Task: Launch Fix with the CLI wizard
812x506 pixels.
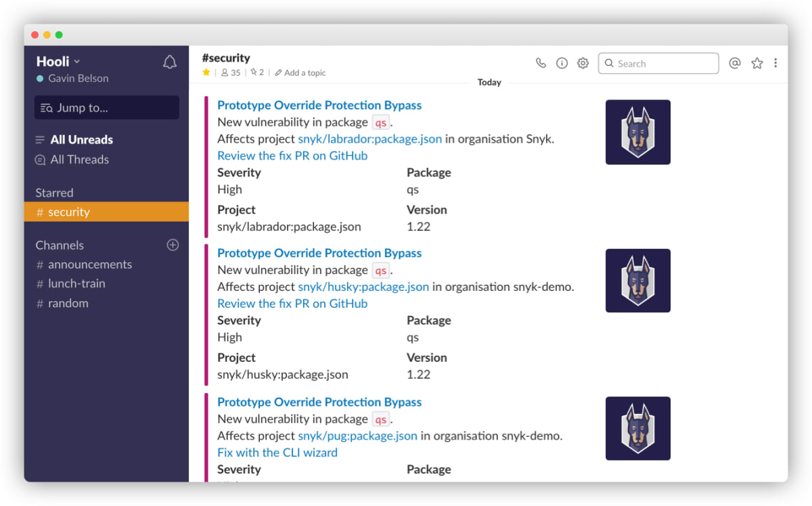Action: (277, 452)
